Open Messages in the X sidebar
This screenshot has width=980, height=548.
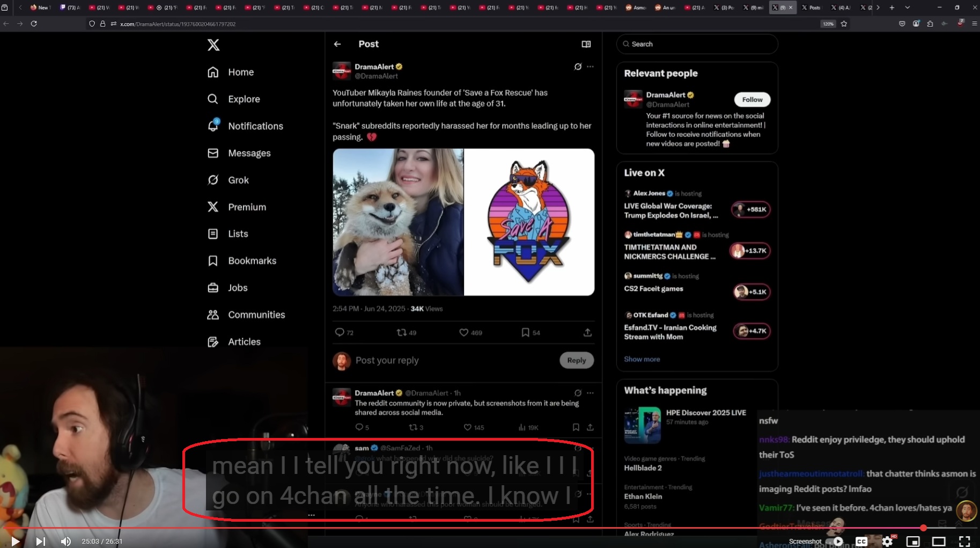click(239, 153)
